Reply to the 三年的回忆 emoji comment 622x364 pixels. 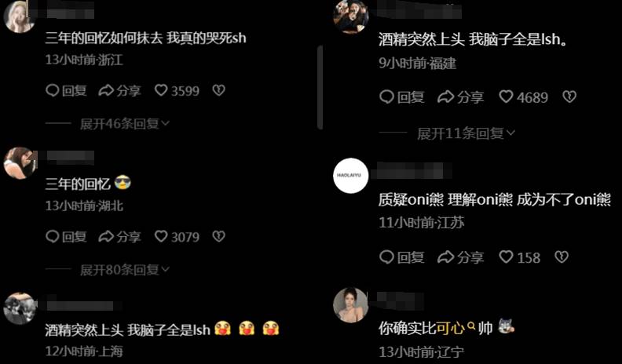pos(66,237)
